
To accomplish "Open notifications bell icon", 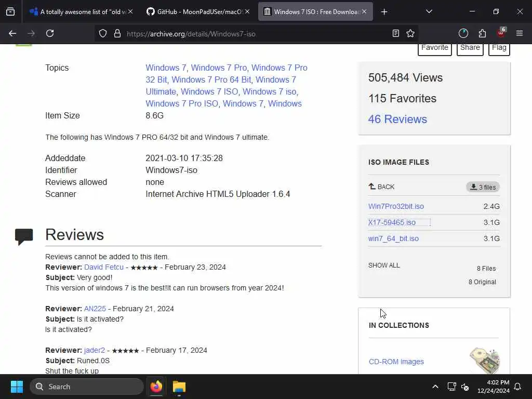I will [x=518, y=387].
